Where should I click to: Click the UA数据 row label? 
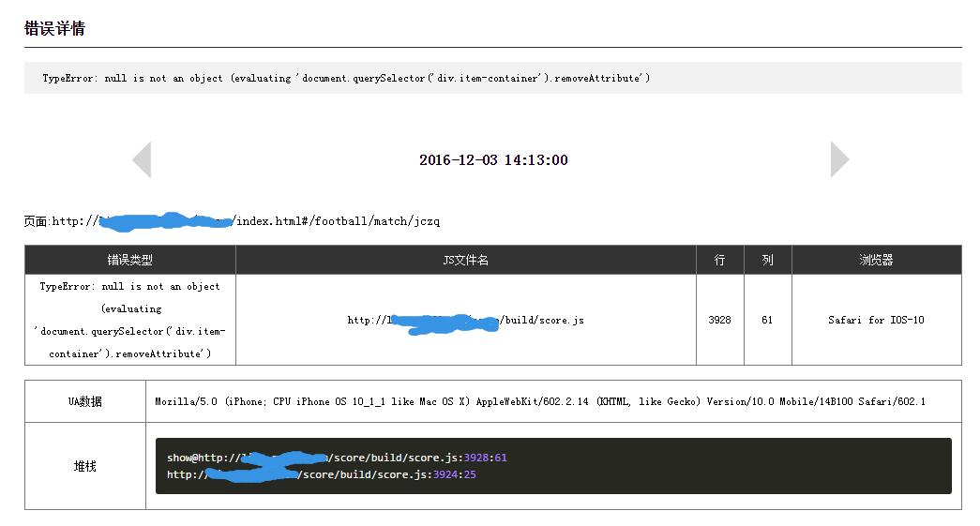tap(85, 401)
